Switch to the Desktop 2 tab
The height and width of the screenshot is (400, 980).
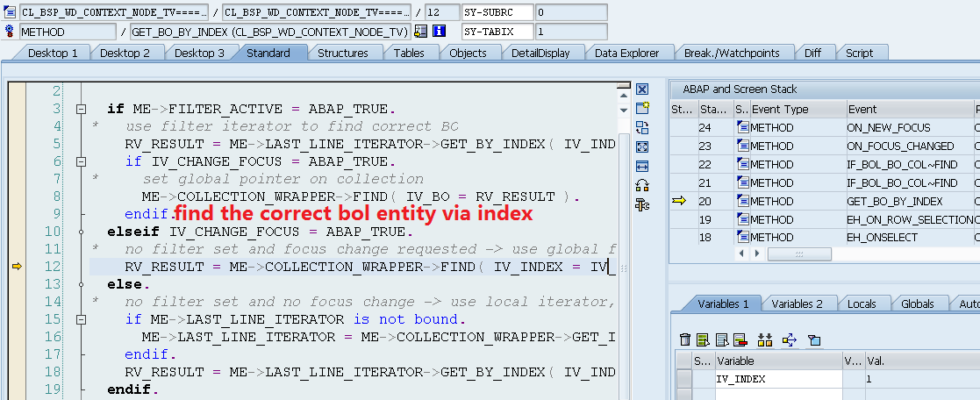pyautogui.click(x=125, y=54)
